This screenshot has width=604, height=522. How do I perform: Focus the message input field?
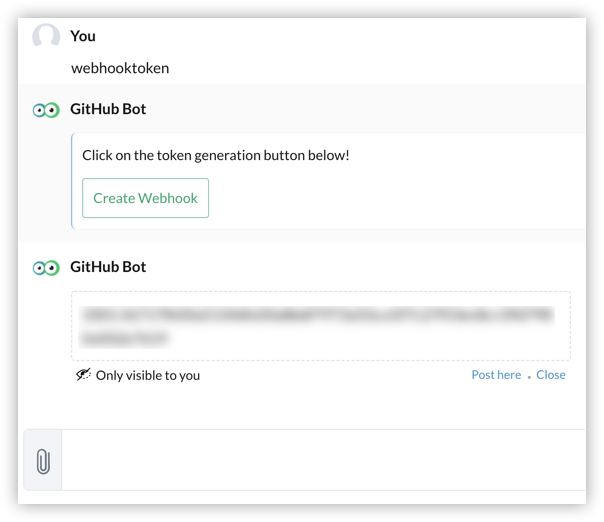coord(320,461)
